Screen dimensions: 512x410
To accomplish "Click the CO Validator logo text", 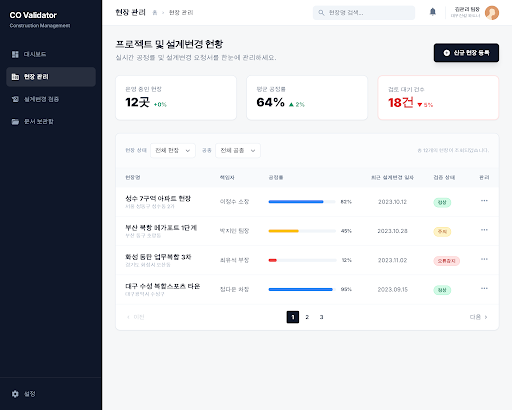I will 33,15.
